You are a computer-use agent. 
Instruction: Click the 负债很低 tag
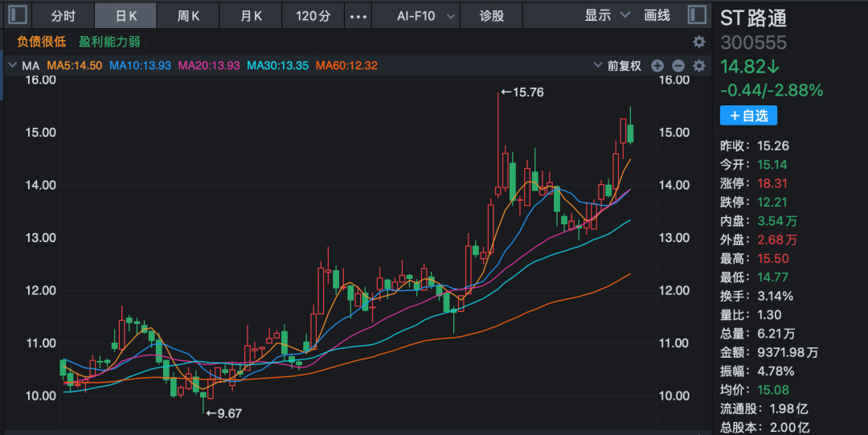click(42, 42)
